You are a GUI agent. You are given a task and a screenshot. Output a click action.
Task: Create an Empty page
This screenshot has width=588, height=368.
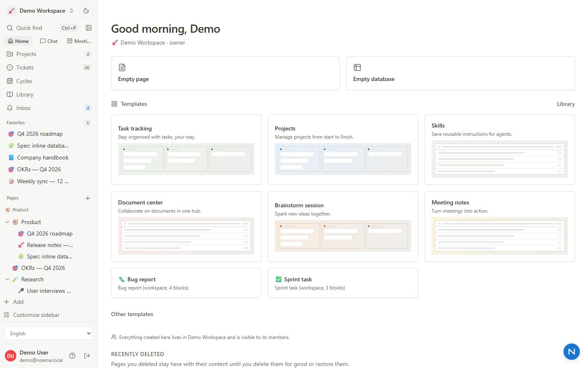click(x=225, y=73)
